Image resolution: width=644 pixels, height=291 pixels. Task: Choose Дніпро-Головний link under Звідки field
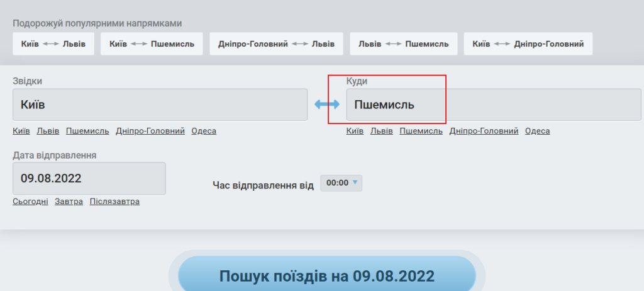[150, 131]
